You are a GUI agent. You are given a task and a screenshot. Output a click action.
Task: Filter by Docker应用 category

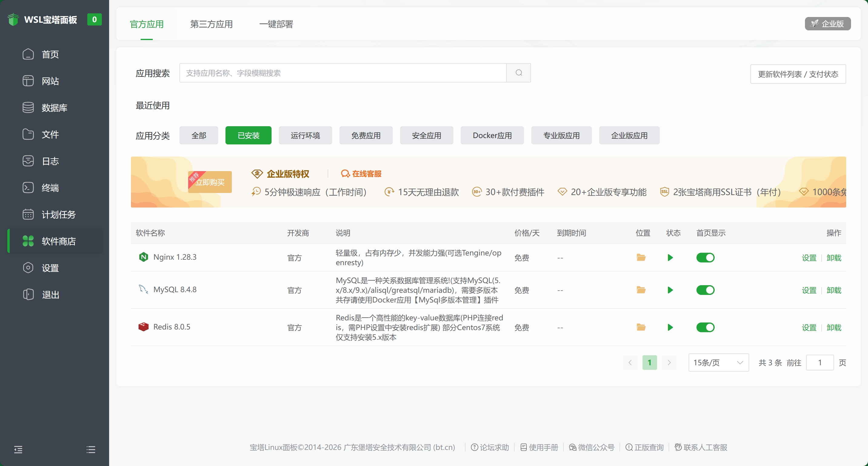[x=492, y=135]
